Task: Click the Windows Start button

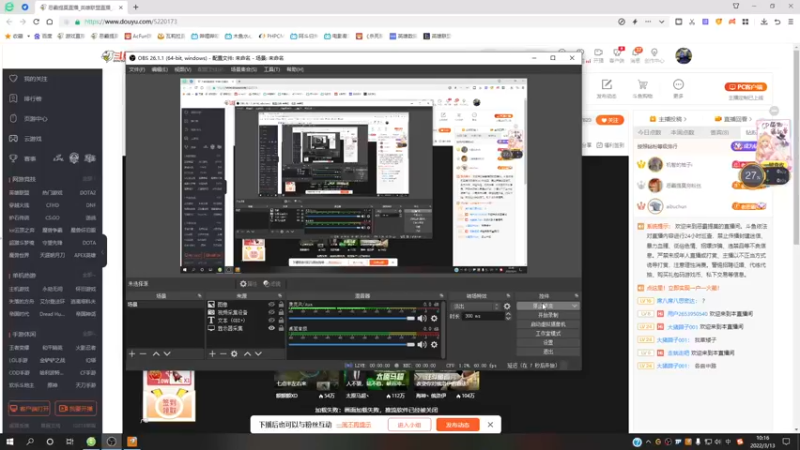Action: 10,442
